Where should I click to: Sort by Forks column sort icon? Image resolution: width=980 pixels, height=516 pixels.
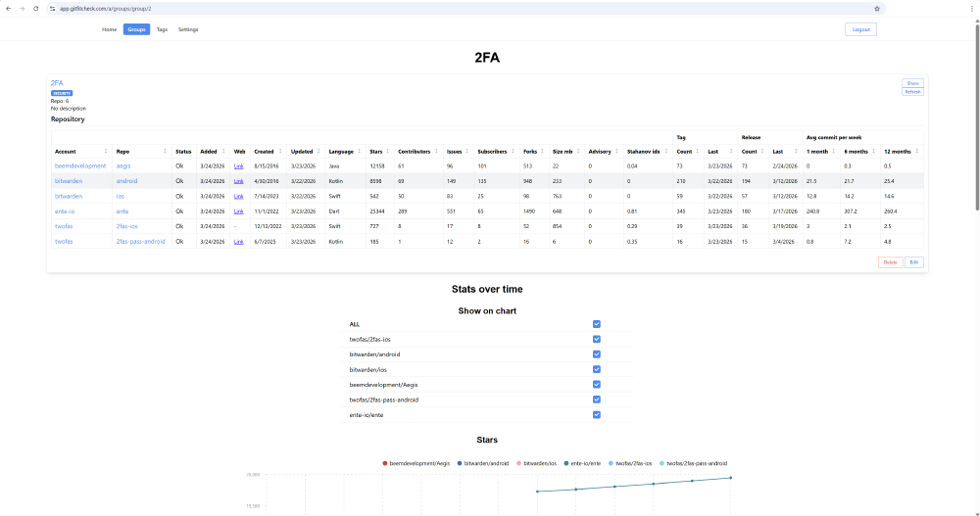coord(542,151)
